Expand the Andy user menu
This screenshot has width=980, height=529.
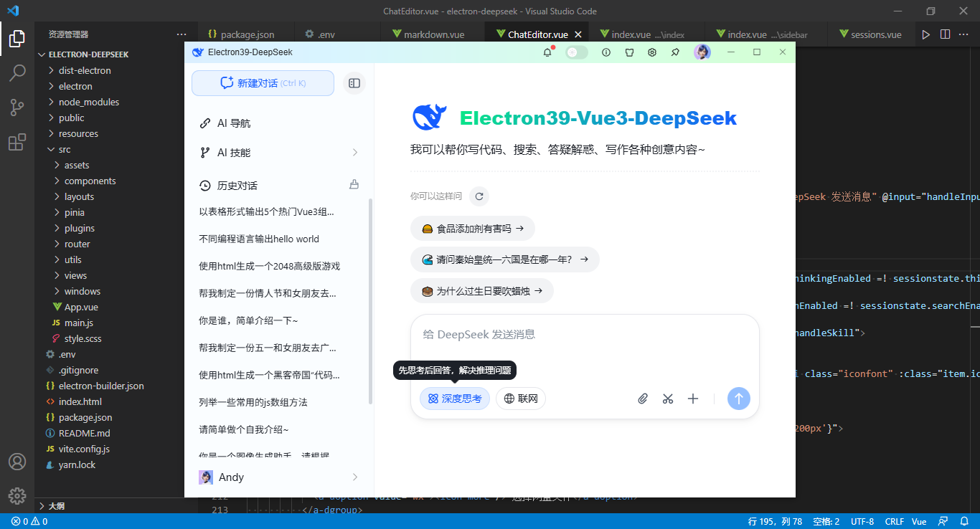279,477
